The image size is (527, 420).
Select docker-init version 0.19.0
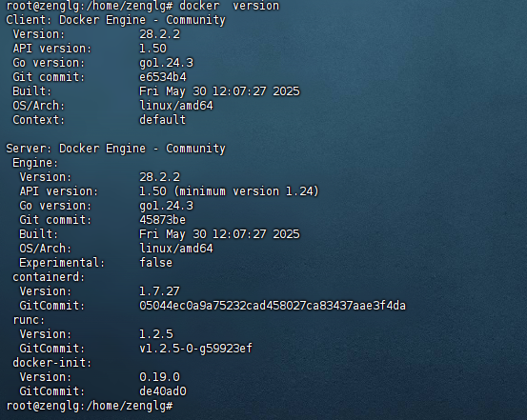[160, 377]
